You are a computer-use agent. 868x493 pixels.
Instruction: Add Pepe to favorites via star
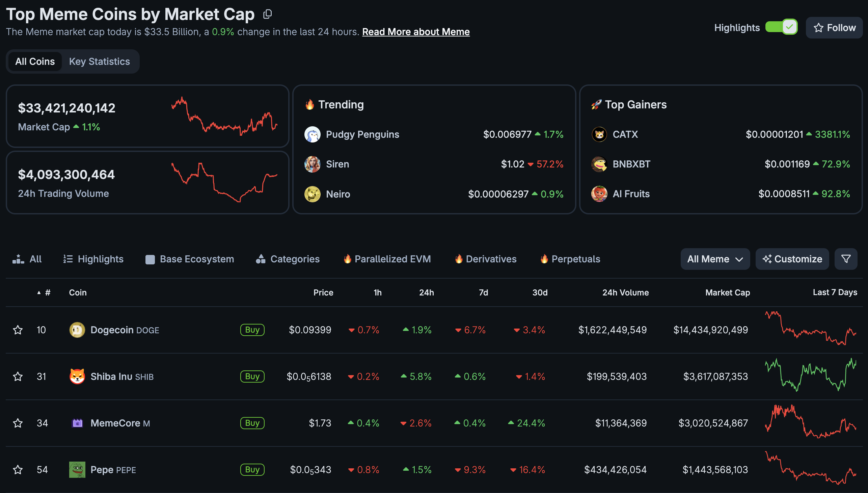(18, 470)
